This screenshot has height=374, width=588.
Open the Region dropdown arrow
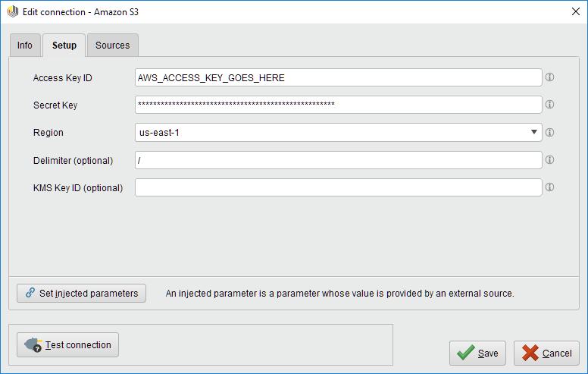coord(535,133)
